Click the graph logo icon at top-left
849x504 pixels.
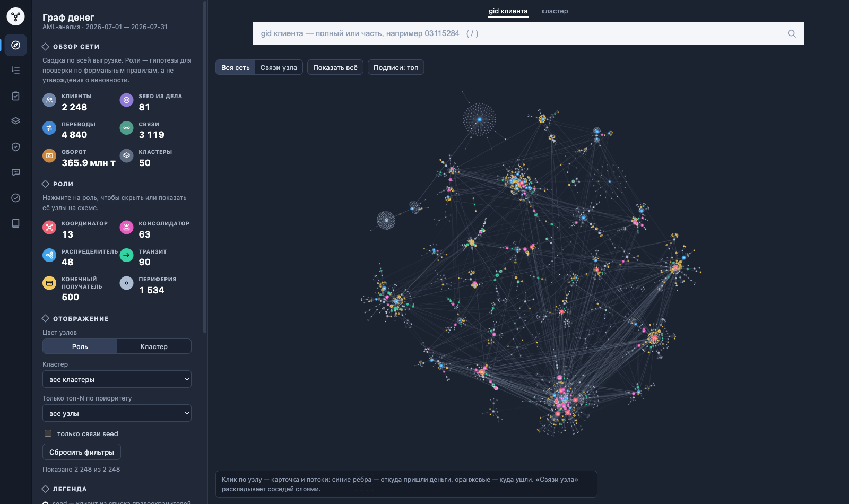[x=15, y=16]
